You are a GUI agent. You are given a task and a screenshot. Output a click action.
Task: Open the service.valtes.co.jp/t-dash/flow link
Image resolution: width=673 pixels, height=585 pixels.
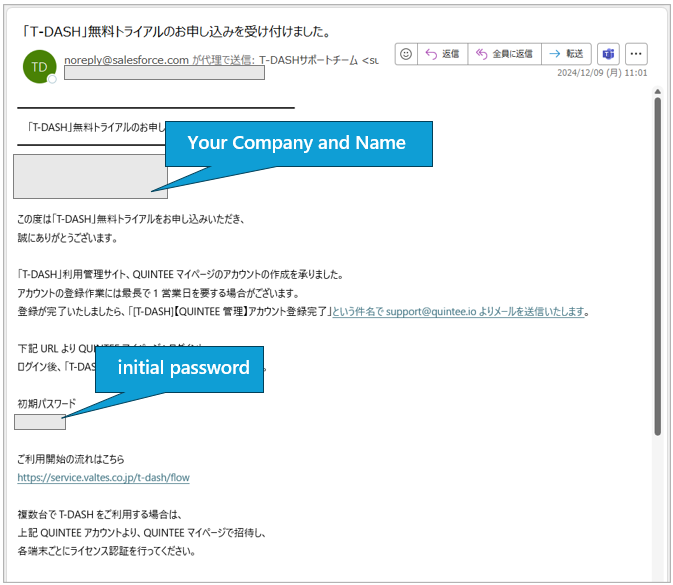point(103,478)
